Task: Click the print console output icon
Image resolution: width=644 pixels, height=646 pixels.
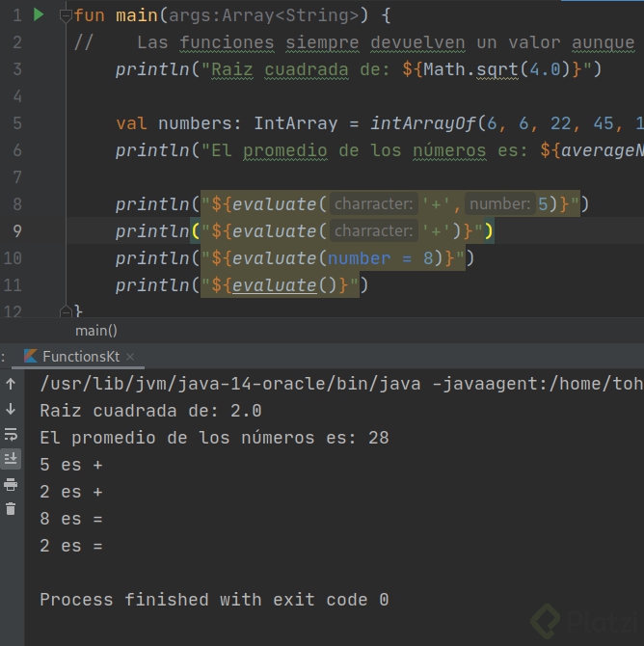Action: [11, 484]
